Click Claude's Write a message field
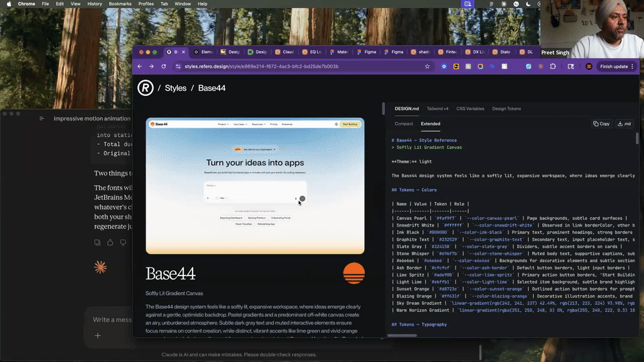 (112, 320)
